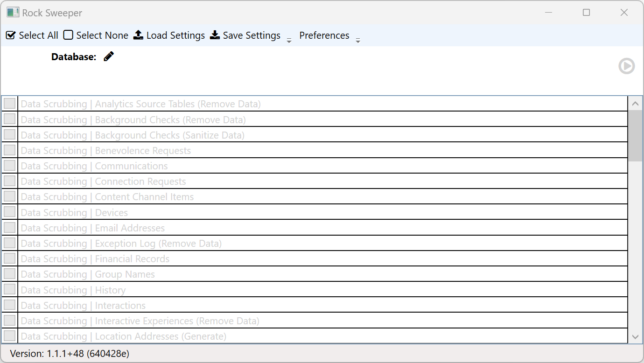Check the Analytics Source Tables checkbox
The image size is (644, 363).
click(x=10, y=104)
